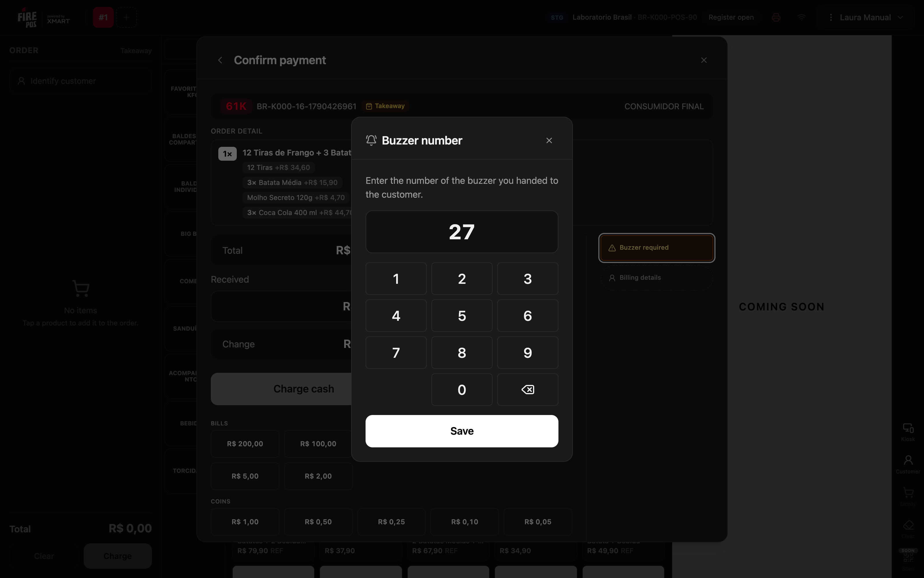Select the R$ 0,25 coin
The height and width of the screenshot is (578, 924).
click(391, 522)
